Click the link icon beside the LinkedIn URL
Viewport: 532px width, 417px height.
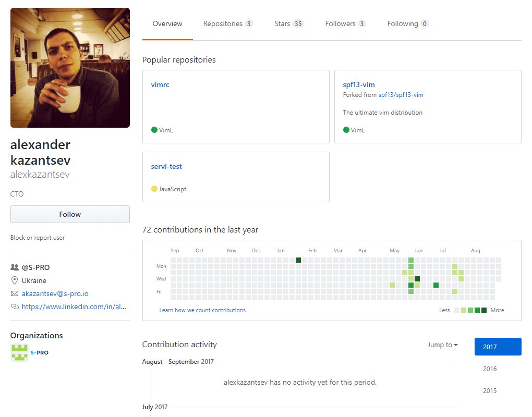(15, 307)
